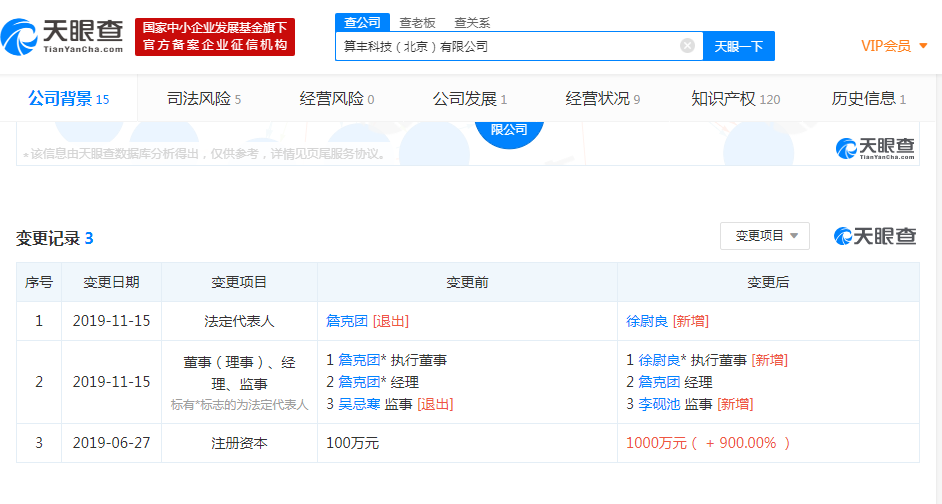
Task: Open 吴忌寒 监事 link
Action: pyautogui.click(x=359, y=404)
